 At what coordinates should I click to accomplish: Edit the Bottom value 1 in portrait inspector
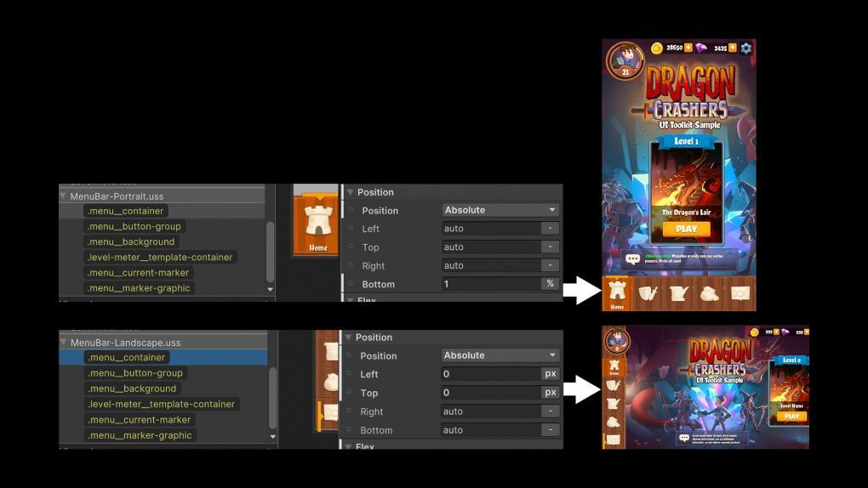pos(491,284)
